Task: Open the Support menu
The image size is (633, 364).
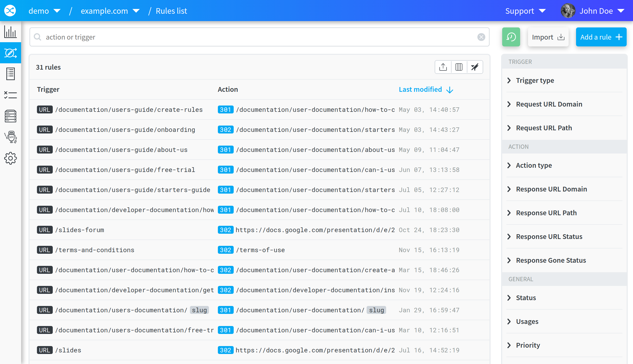Action: (525, 11)
